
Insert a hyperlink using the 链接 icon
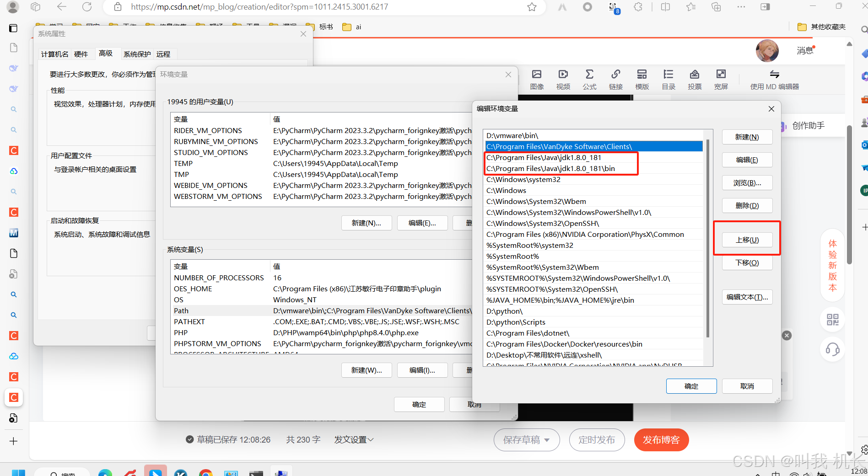[x=615, y=79]
